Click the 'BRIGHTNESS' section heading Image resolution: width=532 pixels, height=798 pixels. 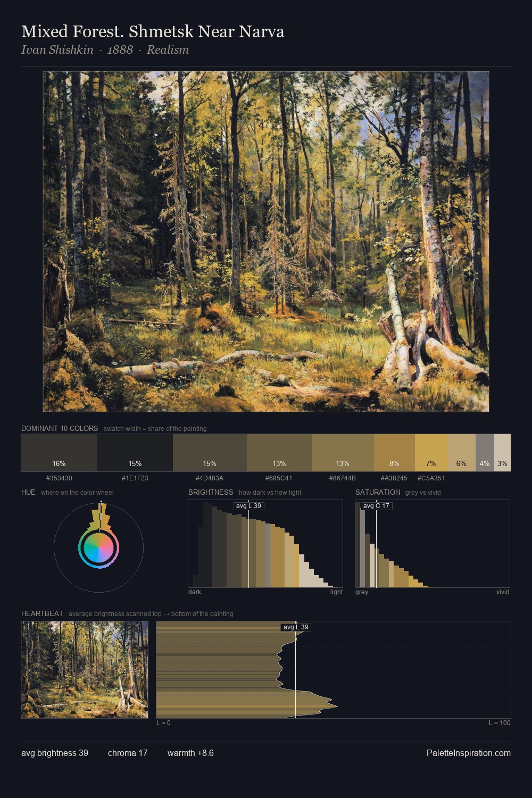click(x=211, y=493)
